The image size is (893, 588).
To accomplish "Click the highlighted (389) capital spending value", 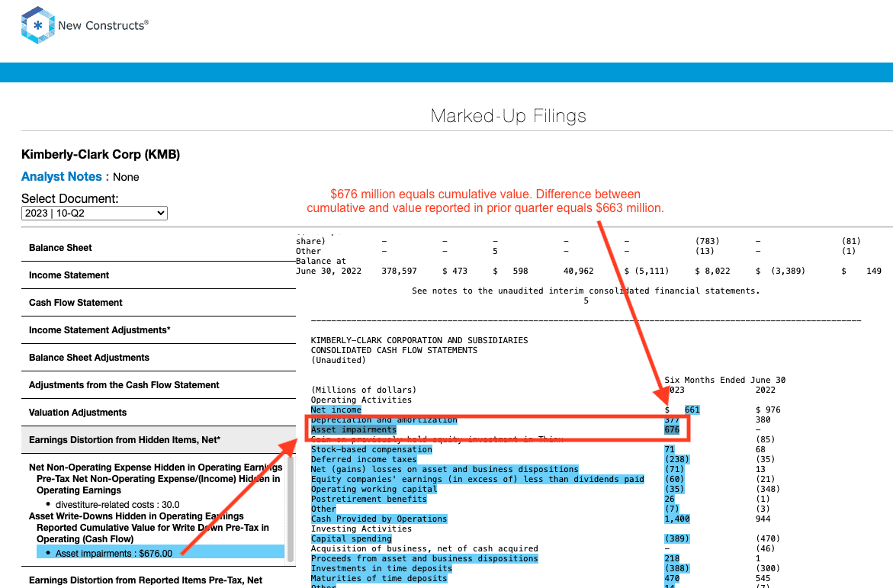I will pos(677,538).
